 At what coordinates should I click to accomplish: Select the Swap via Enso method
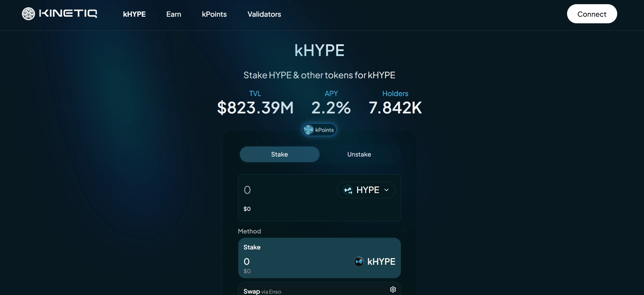pyautogui.click(x=319, y=289)
